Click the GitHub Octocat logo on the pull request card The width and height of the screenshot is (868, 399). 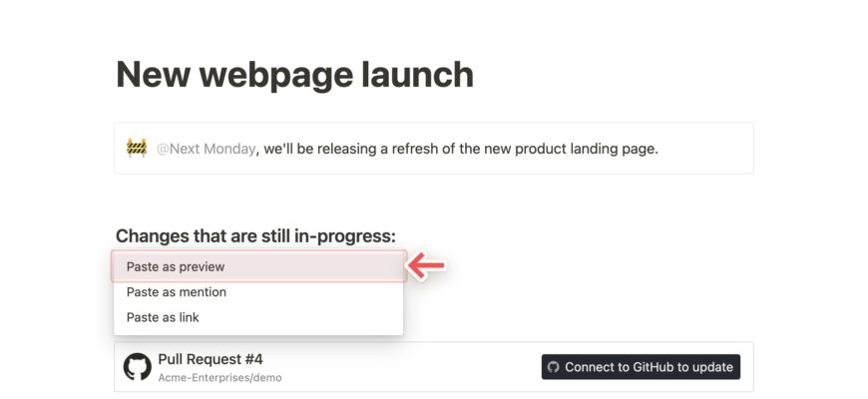138,367
